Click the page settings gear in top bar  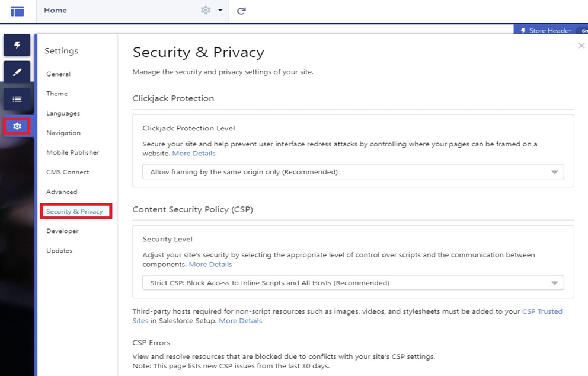tap(206, 10)
